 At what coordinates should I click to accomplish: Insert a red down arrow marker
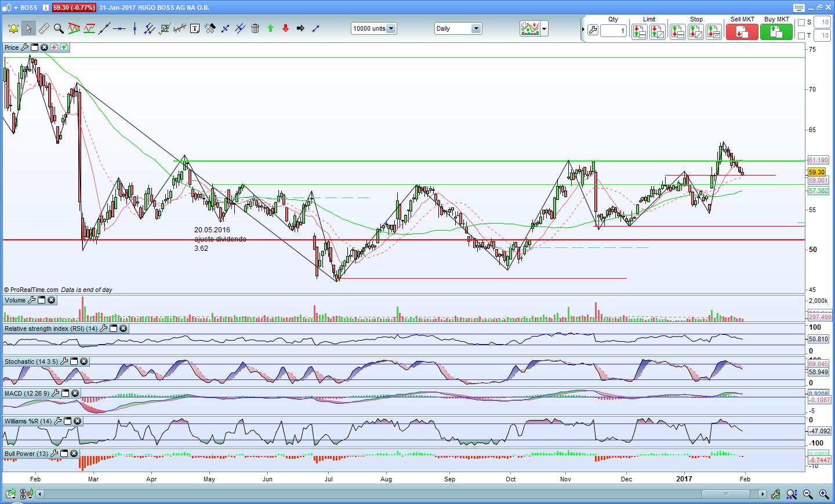pyautogui.click(x=285, y=28)
